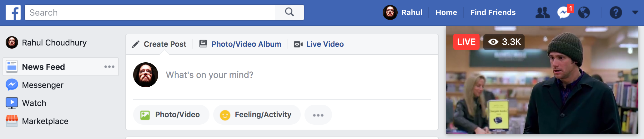Expand the account dropdown arrow

(x=635, y=12)
